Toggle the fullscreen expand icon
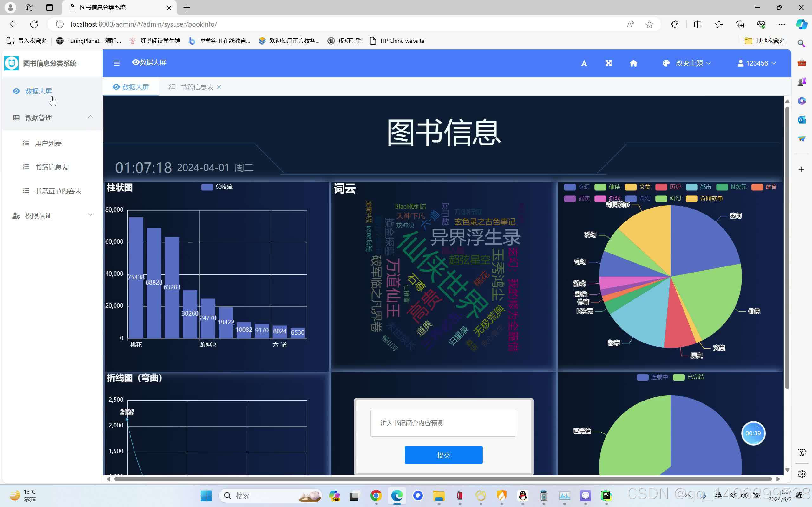This screenshot has width=812, height=507. (x=608, y=63)
